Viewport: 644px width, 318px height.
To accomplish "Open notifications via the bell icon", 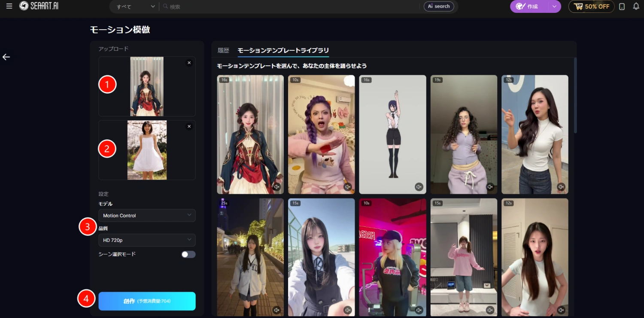I will click(x=636, y=6).
